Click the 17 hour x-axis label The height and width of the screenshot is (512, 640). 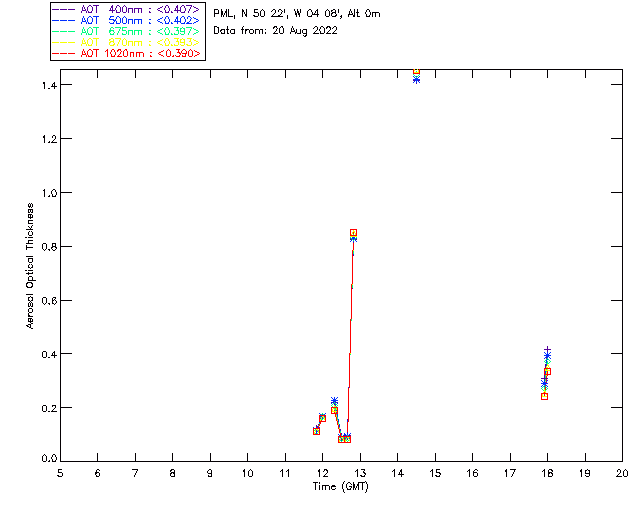coord(510,473)
